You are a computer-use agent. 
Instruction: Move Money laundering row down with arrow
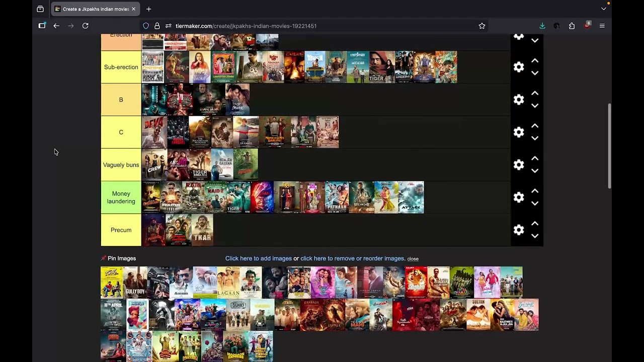(535, 204)
